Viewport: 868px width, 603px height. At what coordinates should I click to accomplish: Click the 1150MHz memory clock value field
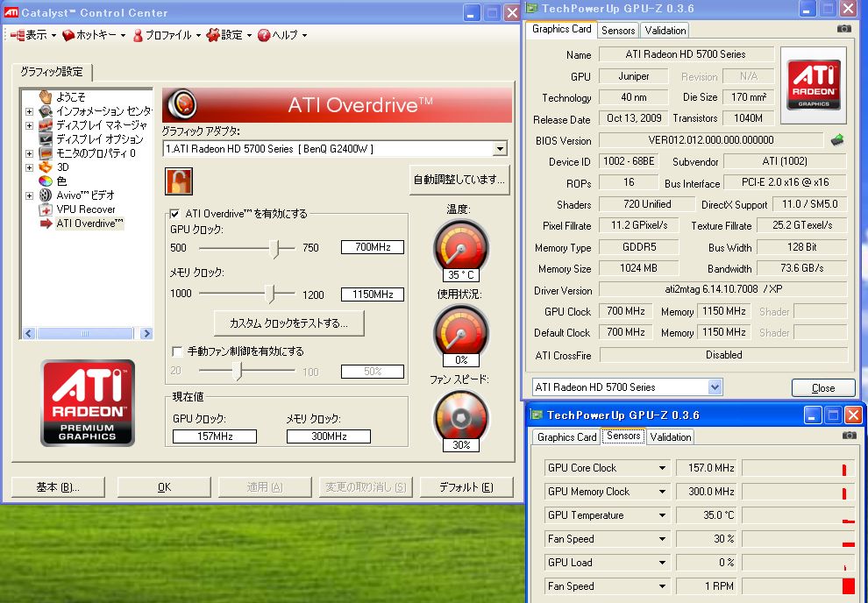point(373,294)
